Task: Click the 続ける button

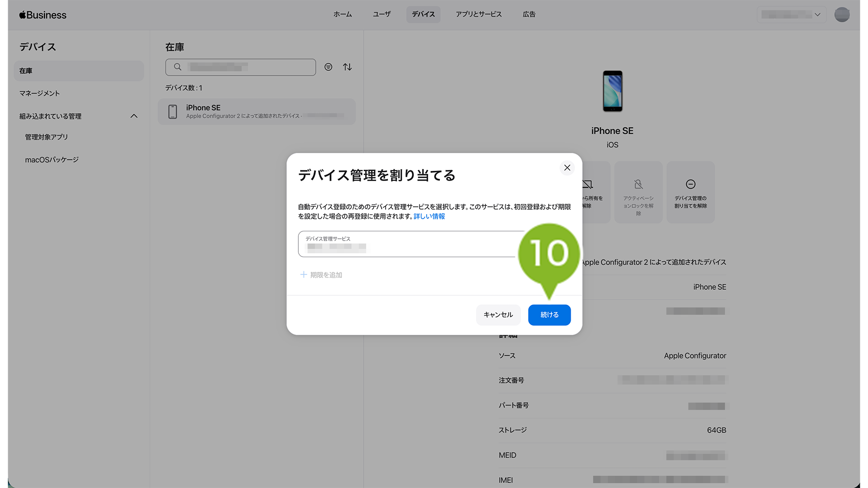Action: (x=549, y=315)
